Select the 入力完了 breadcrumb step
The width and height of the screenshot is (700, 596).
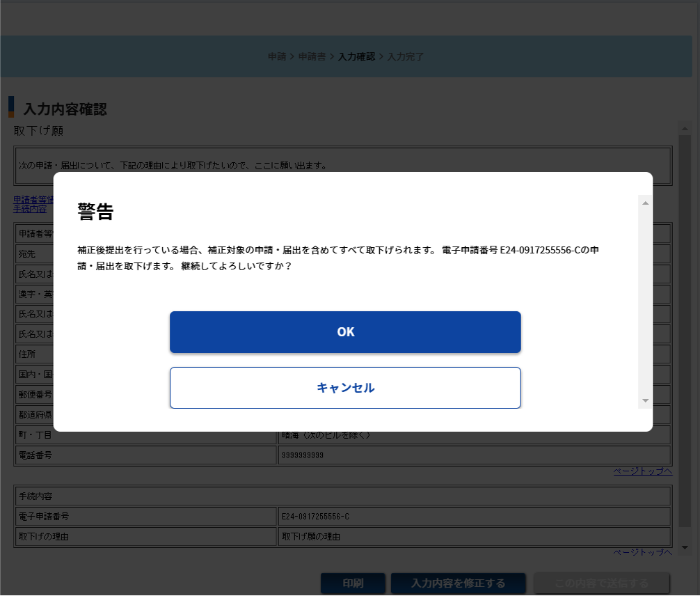point(406,56)
